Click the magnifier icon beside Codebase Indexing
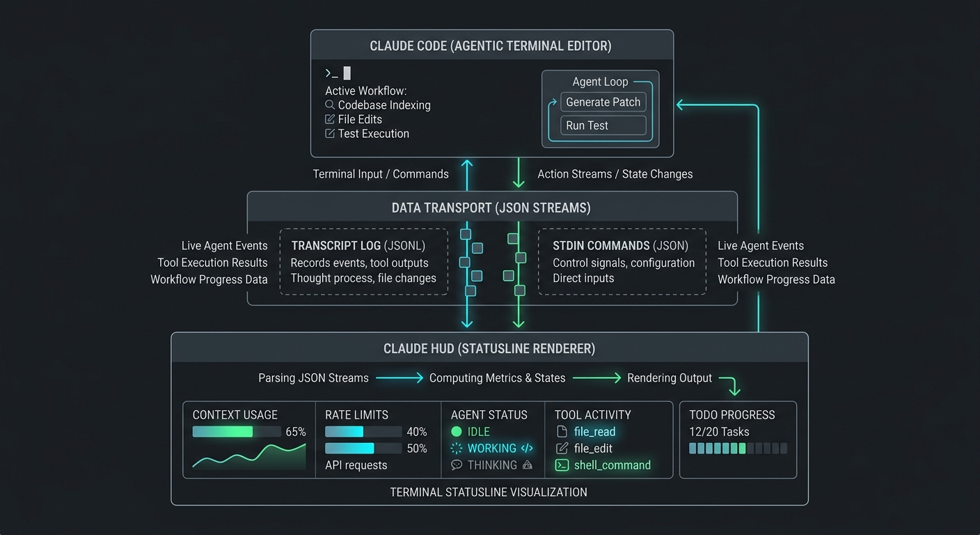 [330, 105]
